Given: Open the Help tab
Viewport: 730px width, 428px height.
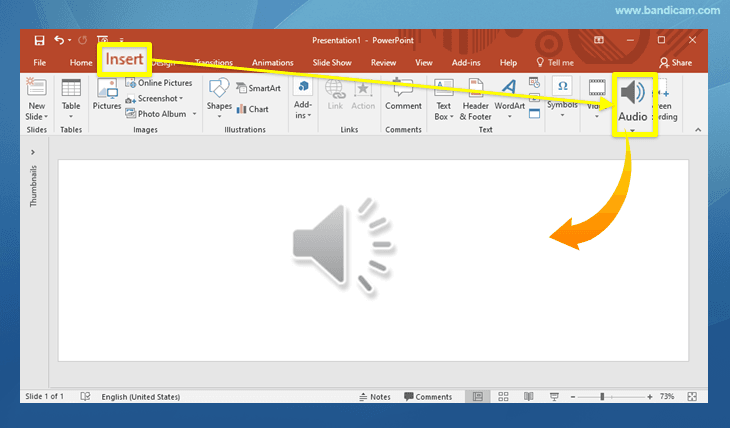Looking at the screenshot, I should tap(508, 62).
